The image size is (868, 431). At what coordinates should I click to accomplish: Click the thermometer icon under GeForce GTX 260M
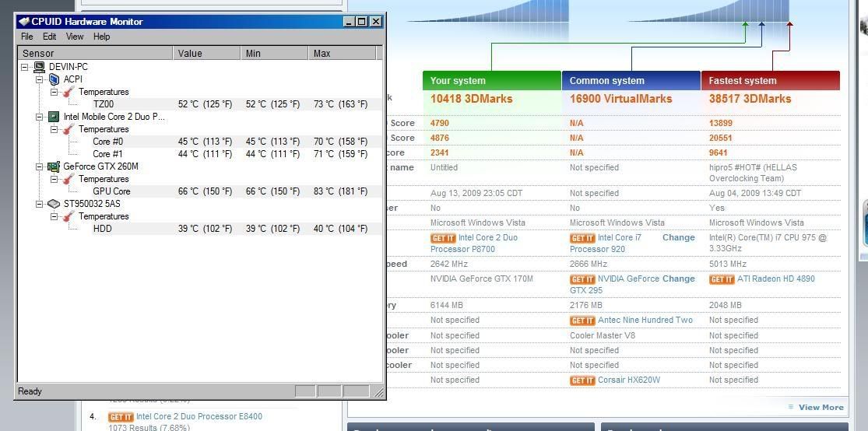click(x=69, y=179)
